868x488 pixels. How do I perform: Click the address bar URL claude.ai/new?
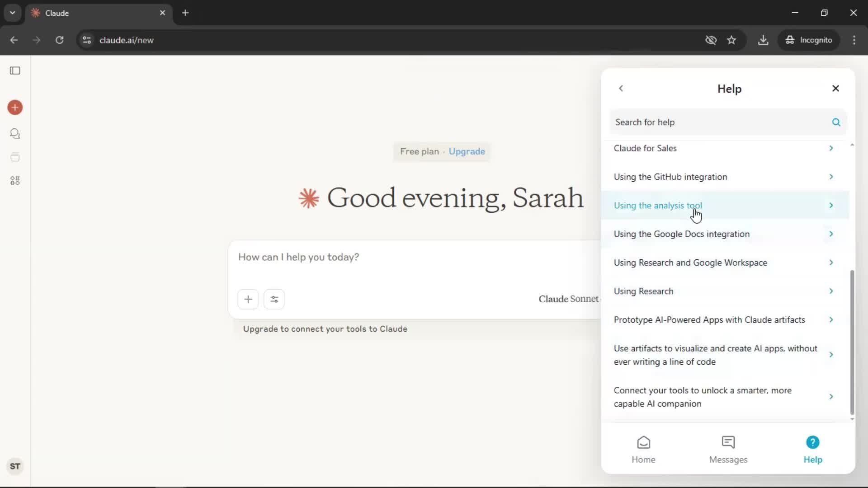(126, 40)
